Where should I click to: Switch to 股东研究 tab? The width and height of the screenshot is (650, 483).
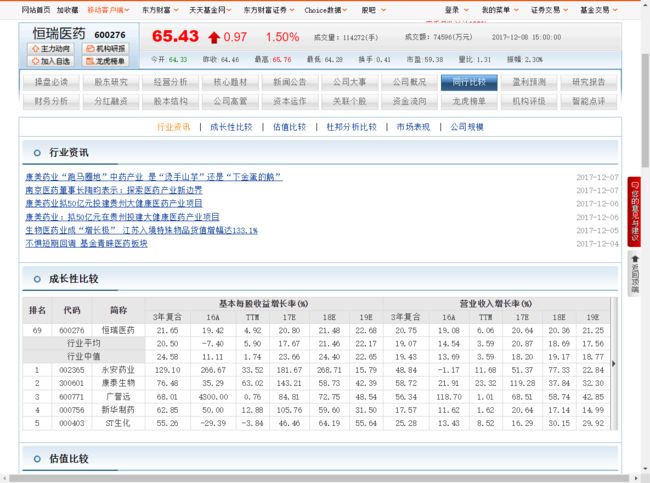(x=111, y=82)
